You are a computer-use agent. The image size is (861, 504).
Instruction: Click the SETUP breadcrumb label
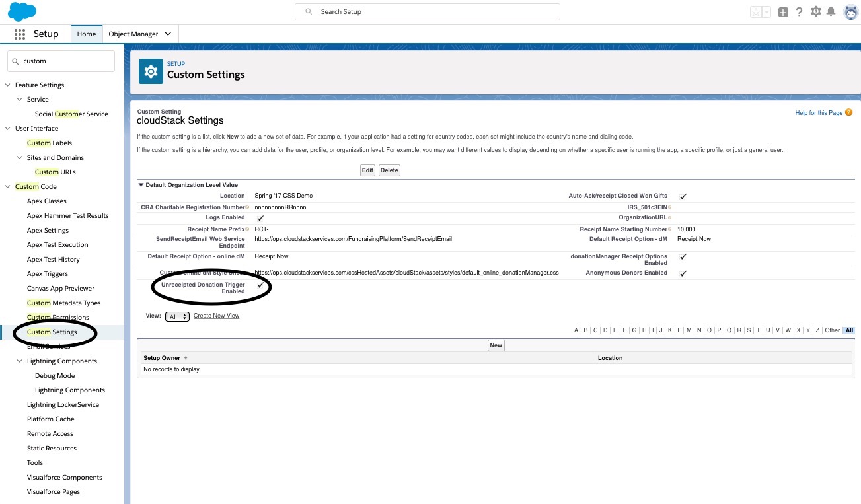coord(176,64)
